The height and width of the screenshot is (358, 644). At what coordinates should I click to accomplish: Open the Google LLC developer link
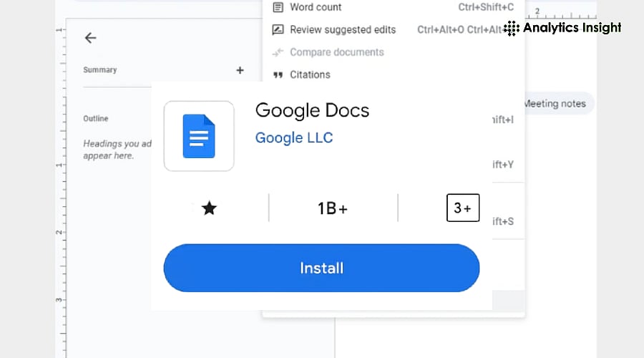pos(294,137)
